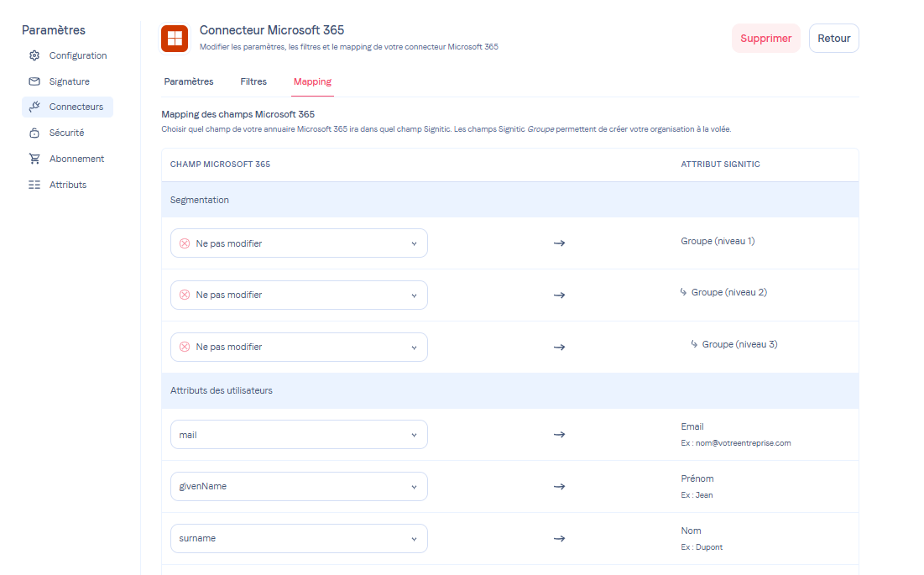Go to Connecteurs in the sidebar
The height and width of the screenshot is (575, 924).
(x=68, y=107)
